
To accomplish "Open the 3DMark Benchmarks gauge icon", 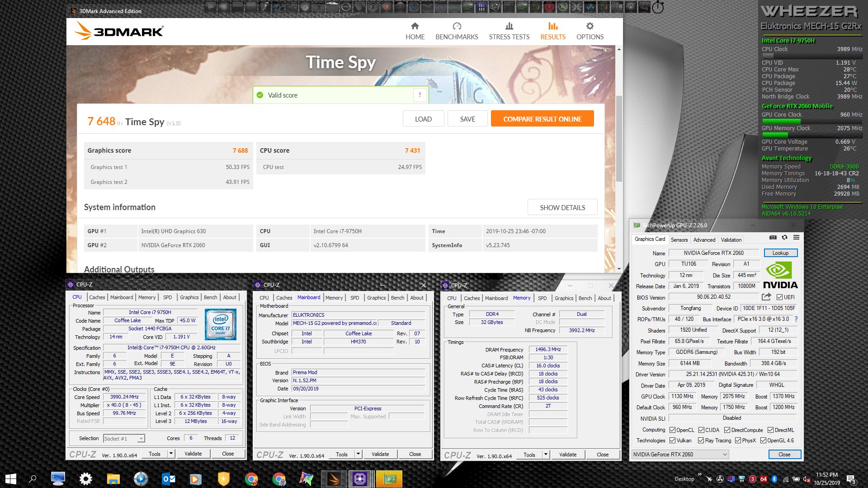I will 457,26.
